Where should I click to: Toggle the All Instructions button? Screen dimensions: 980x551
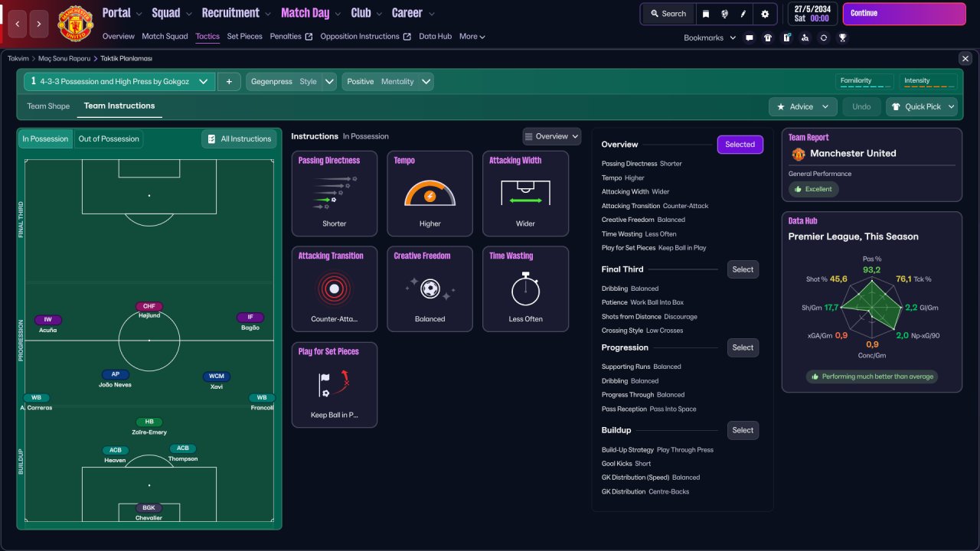coord(239,139)
